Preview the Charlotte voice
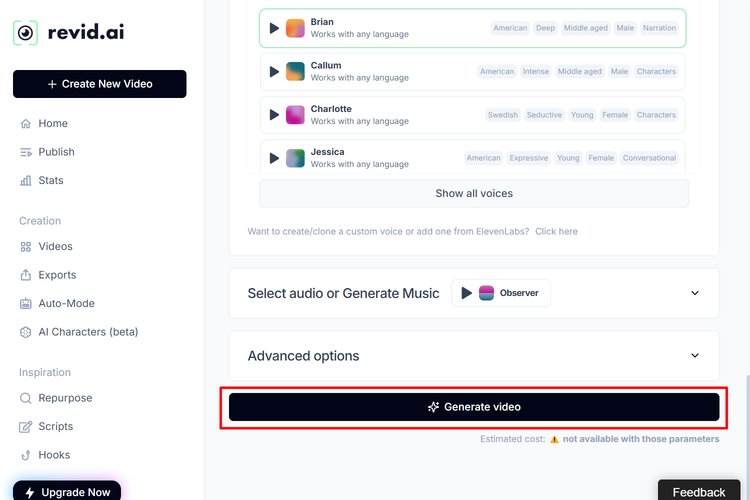Image resolution: width=750 pixels, height=500 pixels. click(274, 115)
